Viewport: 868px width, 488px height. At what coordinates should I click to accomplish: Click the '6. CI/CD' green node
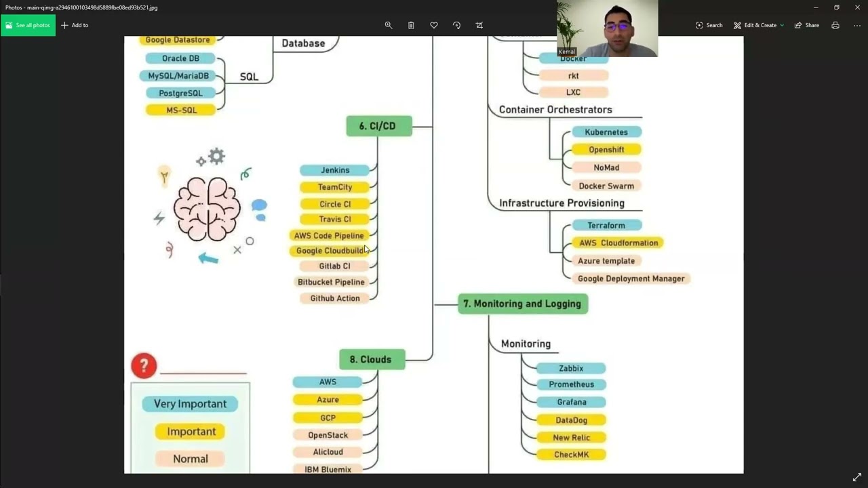coord(379,126)
